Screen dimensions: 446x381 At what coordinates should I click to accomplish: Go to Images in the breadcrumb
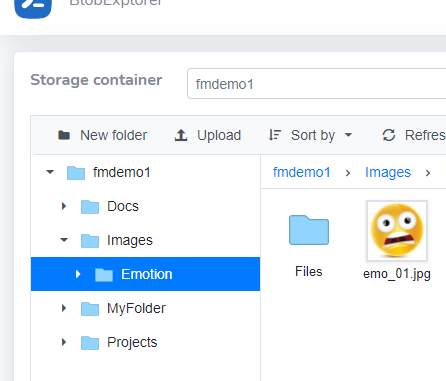pos(388,173)
